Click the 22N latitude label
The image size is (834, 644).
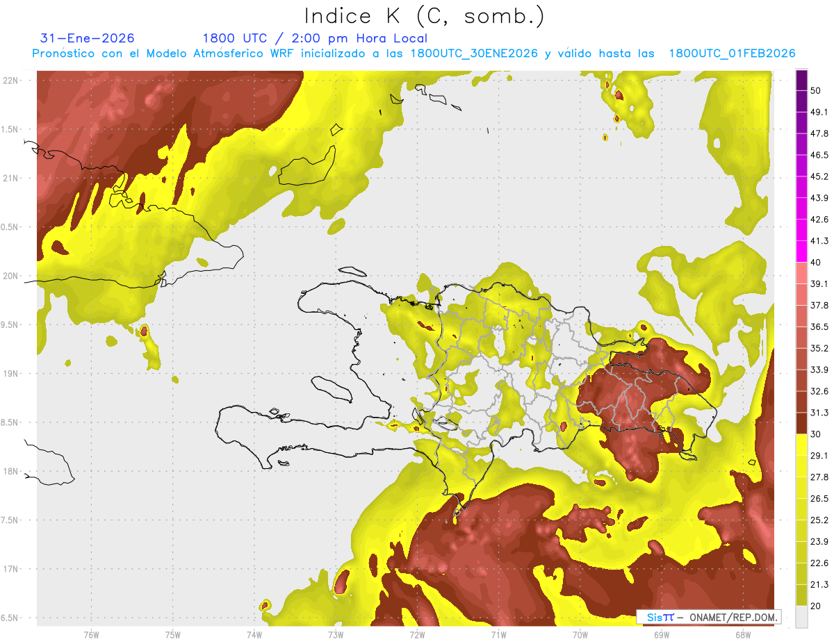click(10, 81)
